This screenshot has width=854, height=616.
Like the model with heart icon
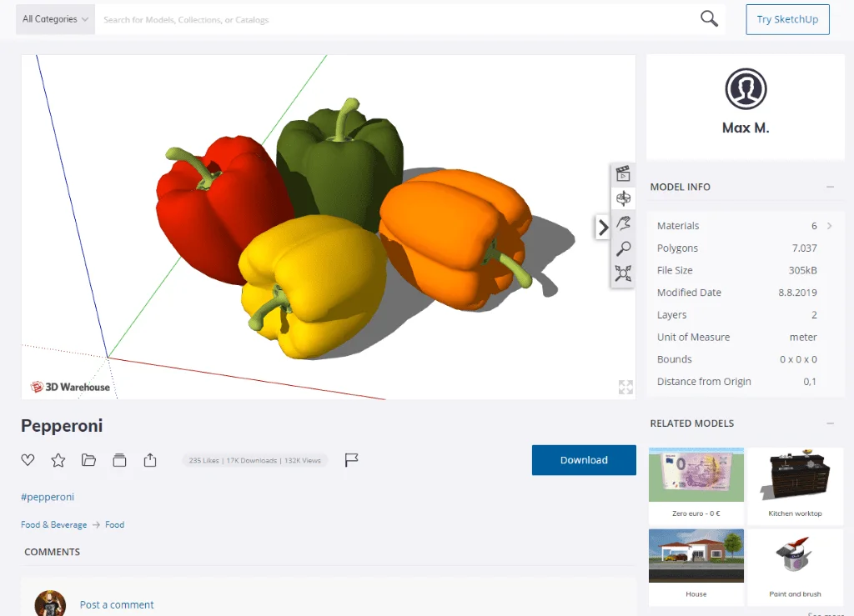(28, 460)
